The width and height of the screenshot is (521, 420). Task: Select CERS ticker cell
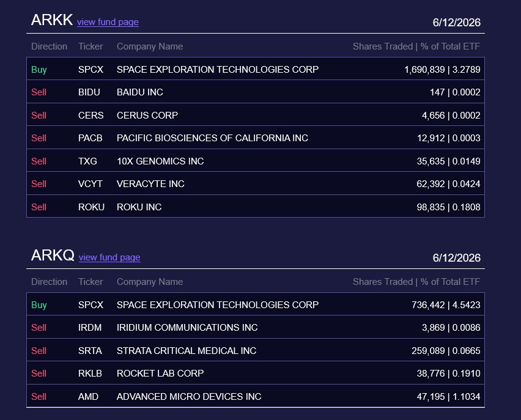[x=91, y=116]
